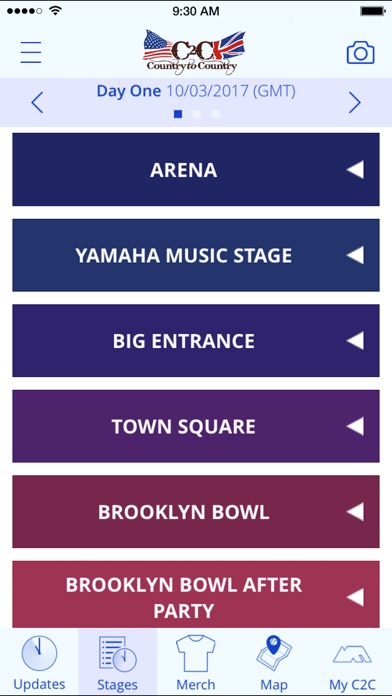392x696 pixels.
Task: Select the second day page indicator dot
Action: coord(197,114)
